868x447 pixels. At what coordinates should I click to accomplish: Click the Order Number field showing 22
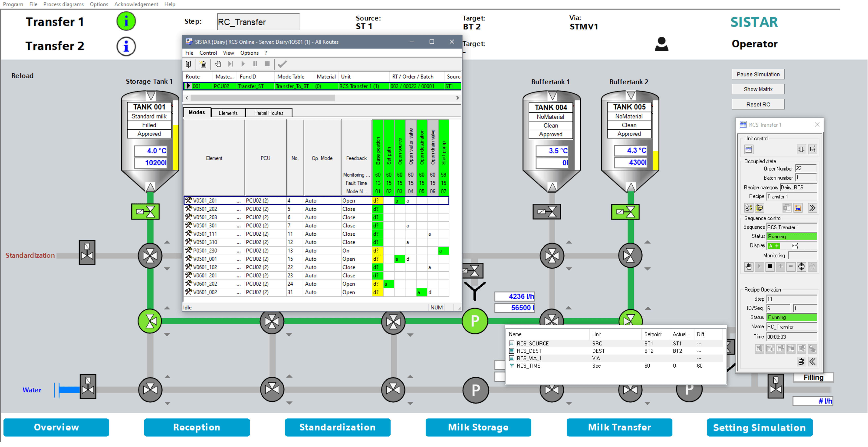pos(806,168)
